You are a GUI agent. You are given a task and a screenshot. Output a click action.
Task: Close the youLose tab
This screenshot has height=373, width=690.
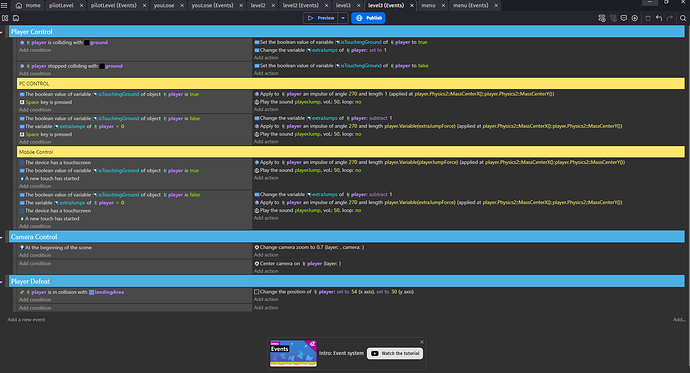(183, 5)
